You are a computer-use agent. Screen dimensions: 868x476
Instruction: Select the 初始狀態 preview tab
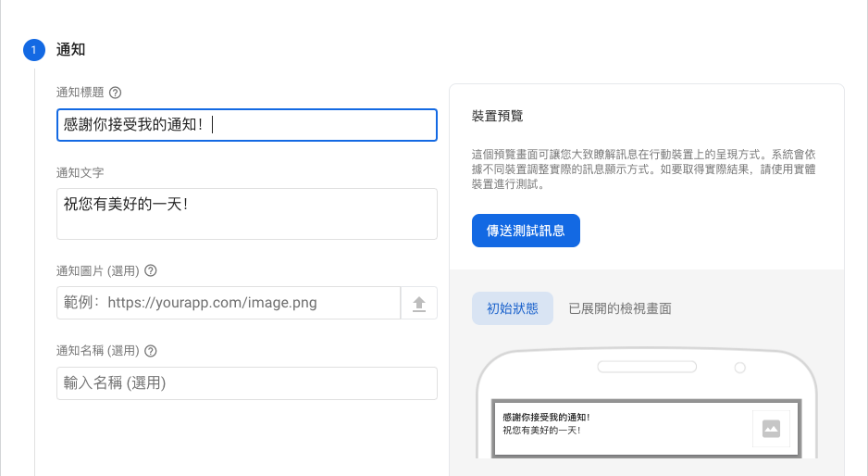click(513, 308)
